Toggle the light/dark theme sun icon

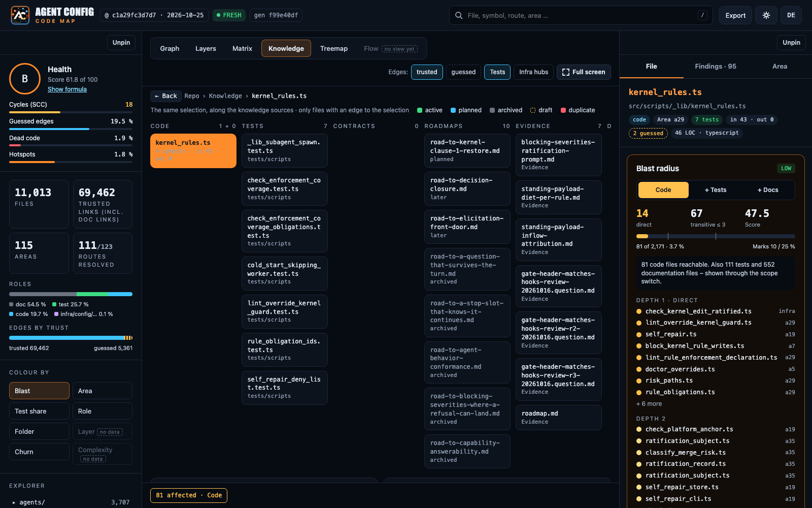766,15
